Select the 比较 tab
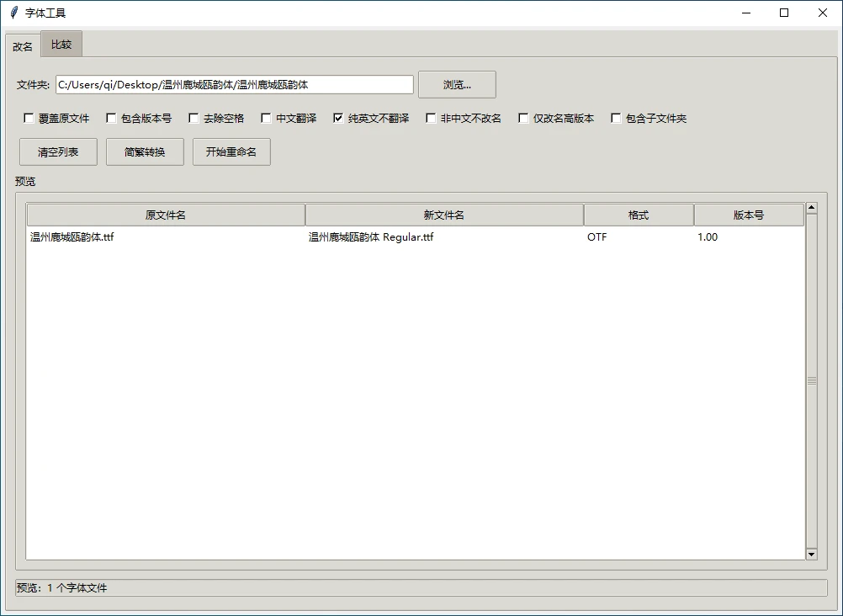Image resolution: width=843 pixels, height=616 pixels. click(61, 44)
